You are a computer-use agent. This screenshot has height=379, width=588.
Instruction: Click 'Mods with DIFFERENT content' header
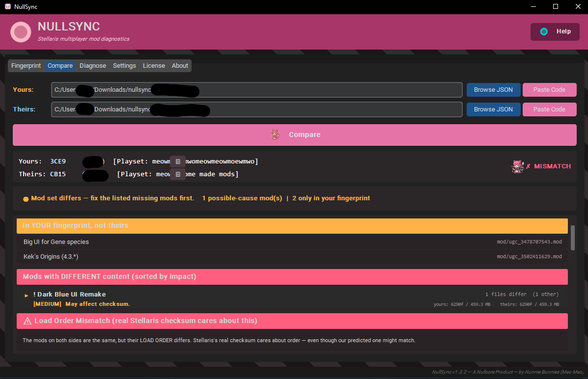pos(292,277)
